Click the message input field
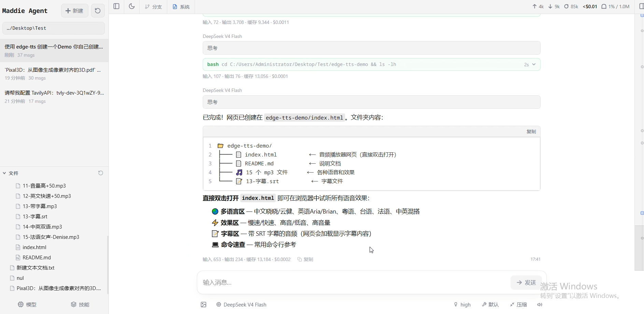 354,283
